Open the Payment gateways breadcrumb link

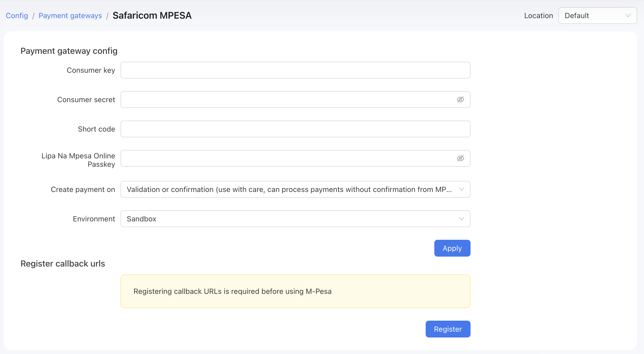point(70,15)
